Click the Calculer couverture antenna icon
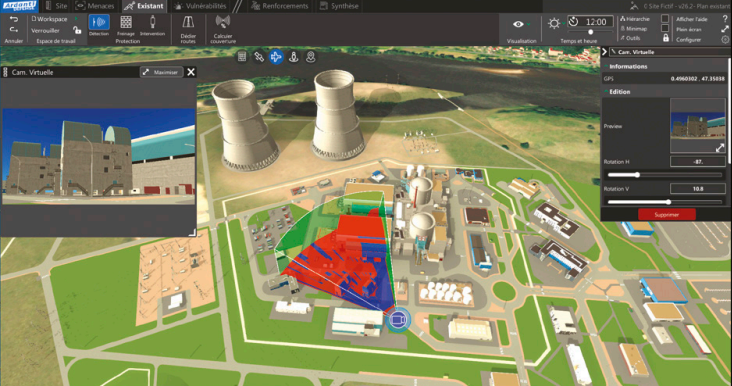Image resolution: width=732 pixels, height=386 pixels. (x=223, y=22)
